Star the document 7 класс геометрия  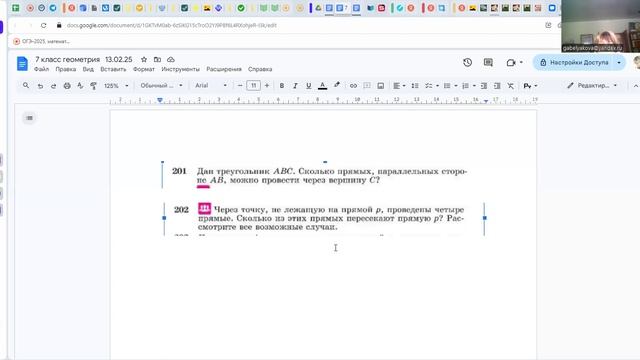click(144, 60)
